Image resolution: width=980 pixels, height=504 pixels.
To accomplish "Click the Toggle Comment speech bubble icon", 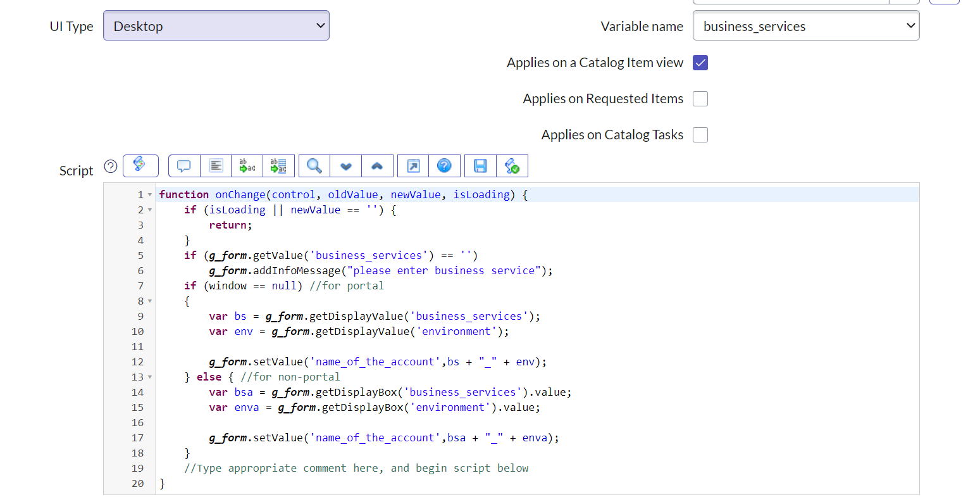I will [x=184, y=166].
